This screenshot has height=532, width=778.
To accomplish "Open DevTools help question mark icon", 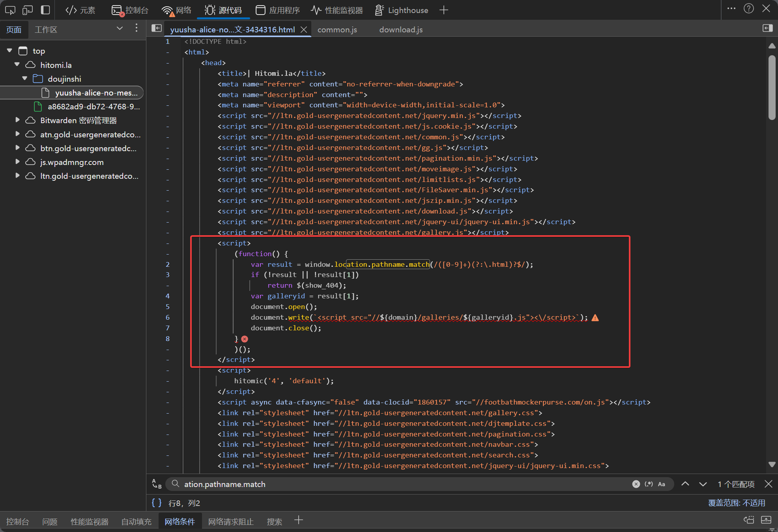I will (749, 8).
